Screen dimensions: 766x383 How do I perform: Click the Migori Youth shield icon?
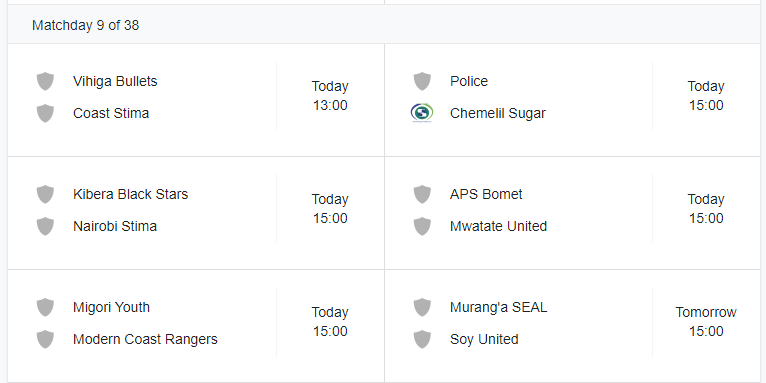(x=45, y=307)
